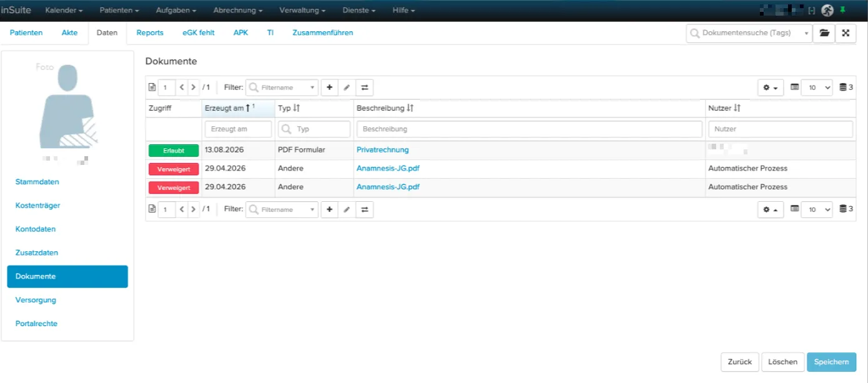
Task: Click the plus icon below the table
Action: [329, 209]
